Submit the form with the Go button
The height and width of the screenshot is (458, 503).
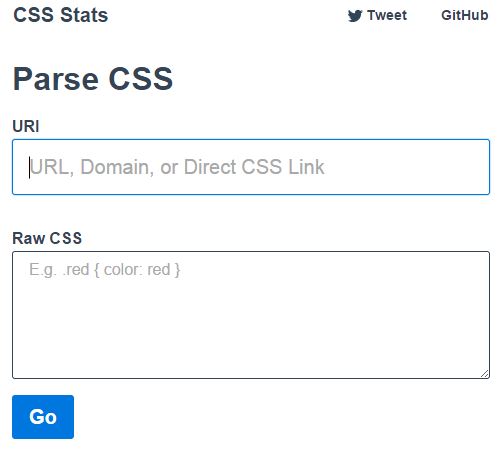coord(43,417)
